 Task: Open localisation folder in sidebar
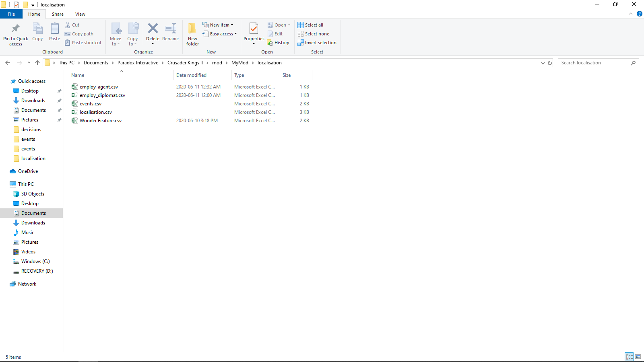33,158
